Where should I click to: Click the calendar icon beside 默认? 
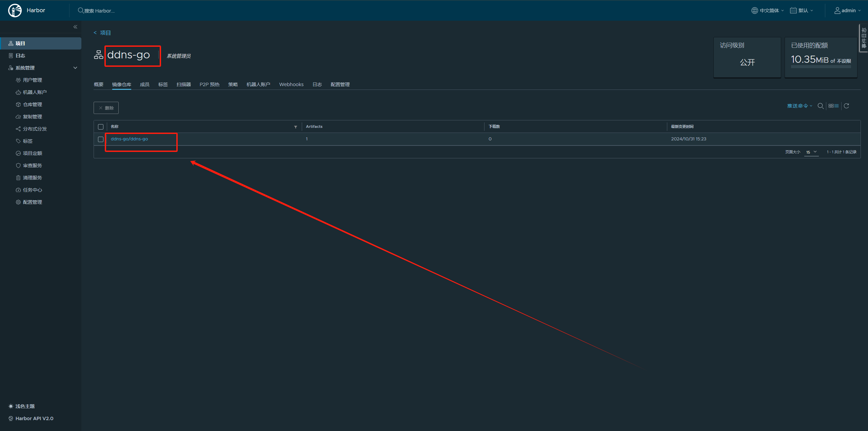coord(793,11)
